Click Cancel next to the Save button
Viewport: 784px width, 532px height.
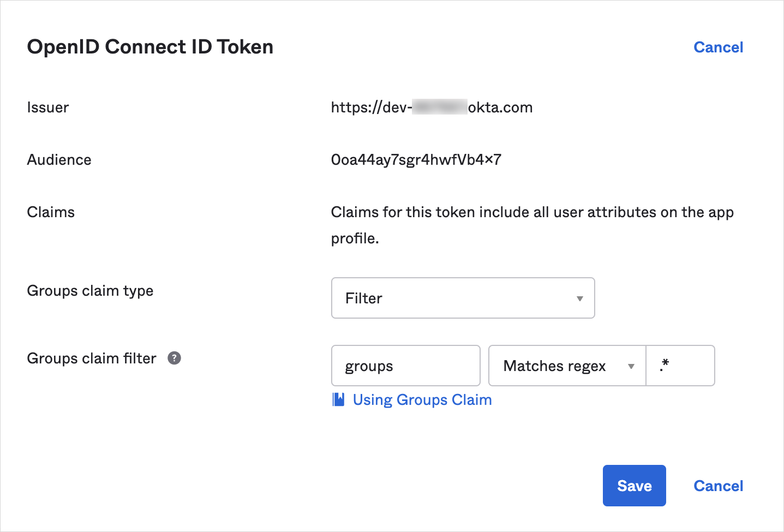(x=718, y=486)
